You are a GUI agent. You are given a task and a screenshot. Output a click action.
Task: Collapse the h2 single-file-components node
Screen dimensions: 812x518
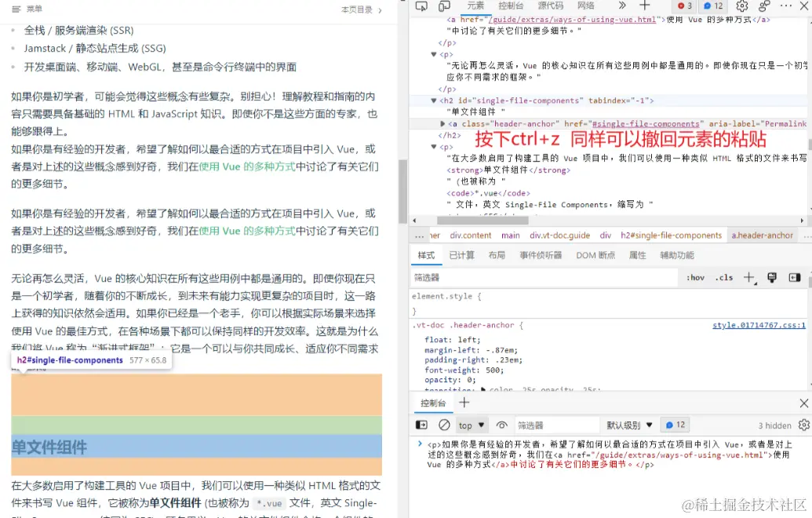point(433,100)
